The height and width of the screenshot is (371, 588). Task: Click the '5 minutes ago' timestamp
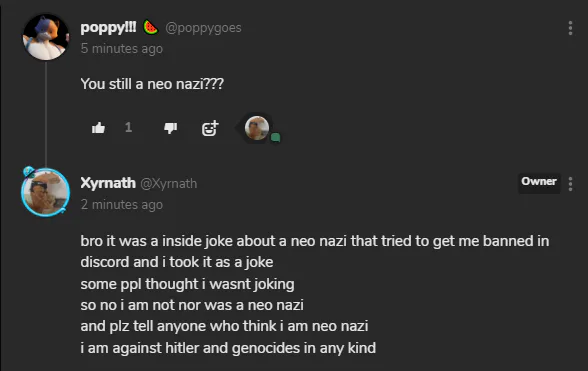tap(122, 49)
